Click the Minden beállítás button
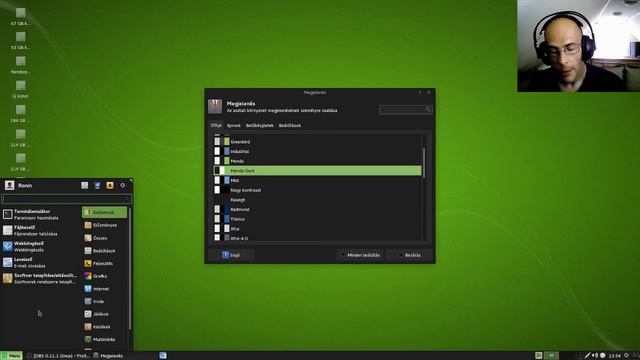This screenshot has width=640, height=360. pos(360,255)
